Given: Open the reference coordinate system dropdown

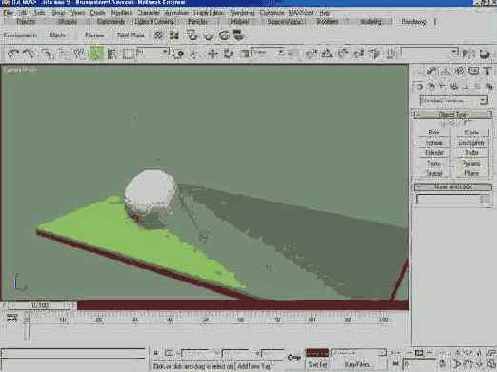Looking at the screenshot, I should pyautogui.click(x=267, y=52).
